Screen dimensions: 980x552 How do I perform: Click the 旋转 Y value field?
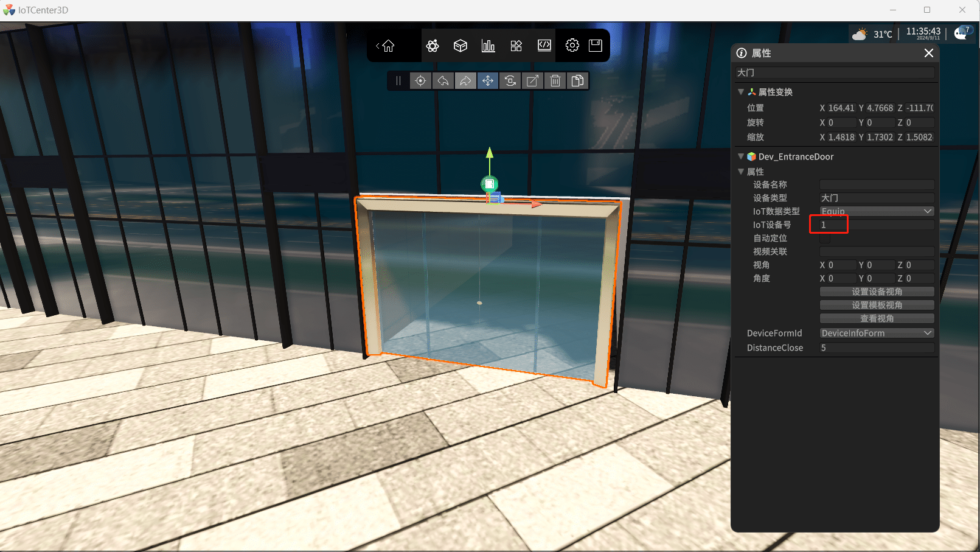pyautogui.click(x=880, y=122)
